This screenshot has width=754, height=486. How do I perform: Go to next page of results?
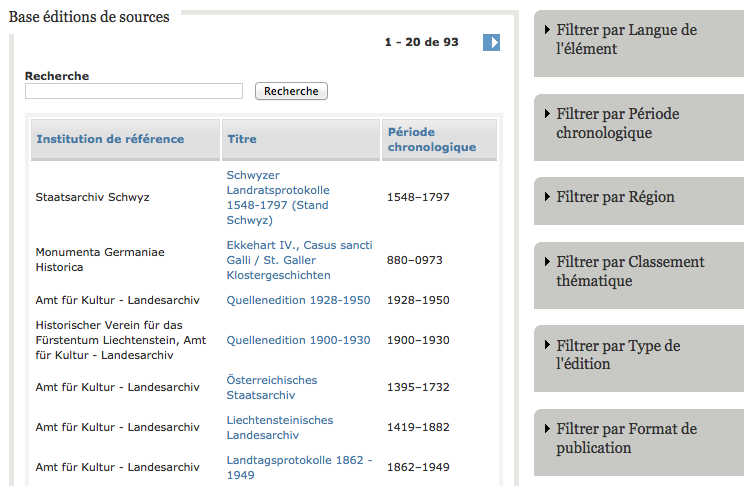click(491, 42)
